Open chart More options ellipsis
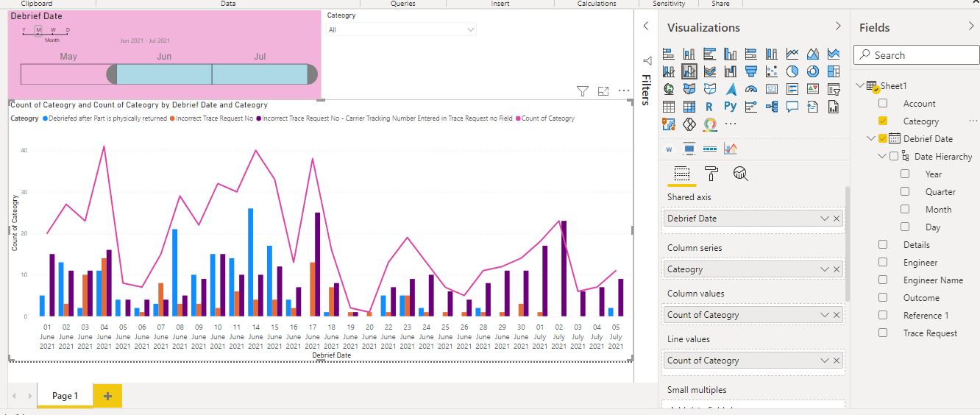The image size is (980, 415). pos(624,91)
